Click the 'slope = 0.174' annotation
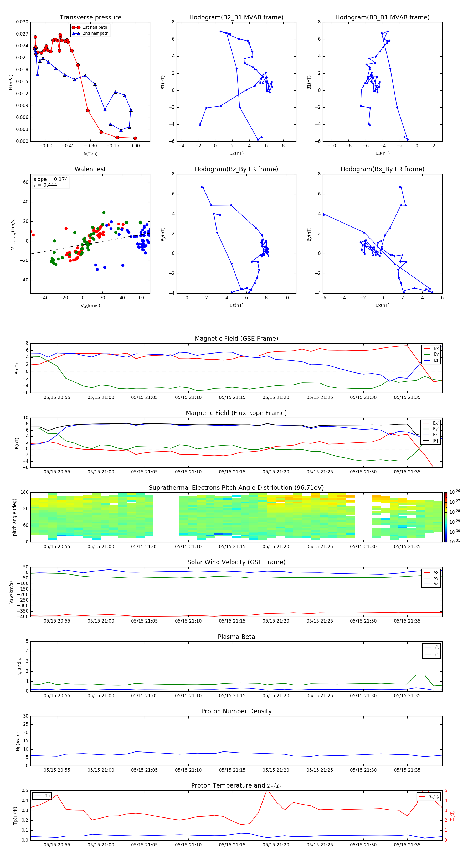 click(x=51, y=179)
